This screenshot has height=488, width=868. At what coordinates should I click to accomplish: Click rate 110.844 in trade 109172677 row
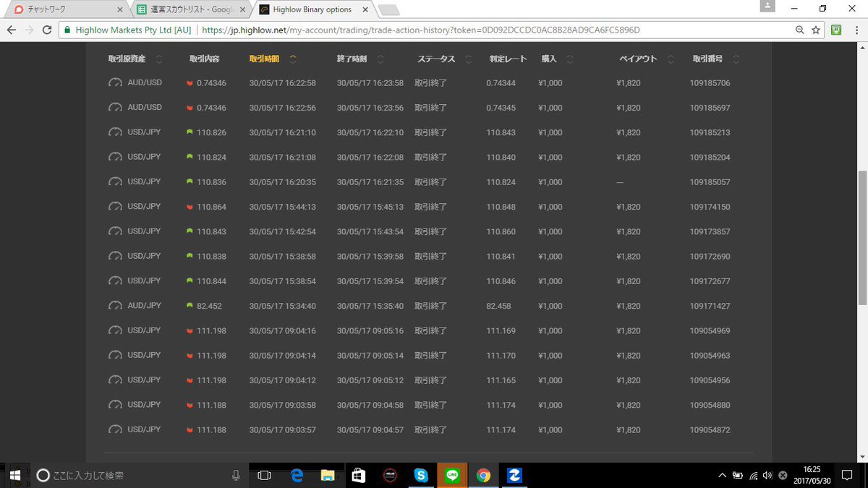point(211,281)
